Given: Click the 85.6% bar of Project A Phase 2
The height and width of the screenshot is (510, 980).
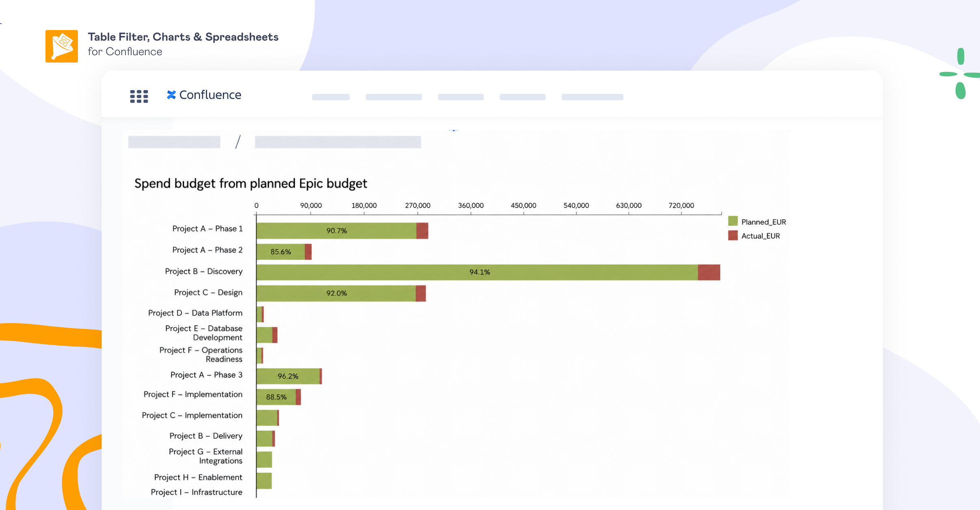Looking at the screenshot, I should click(x=281, y=252).
